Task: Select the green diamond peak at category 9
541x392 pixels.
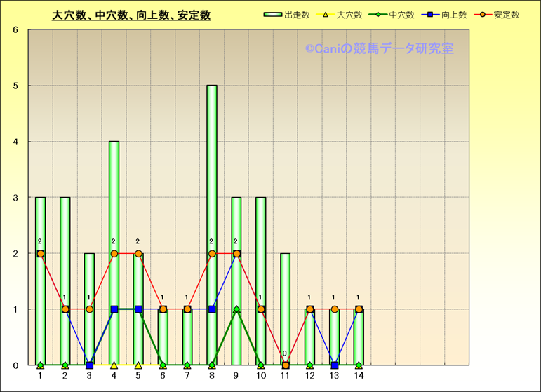Action: [x=236, y=309]
